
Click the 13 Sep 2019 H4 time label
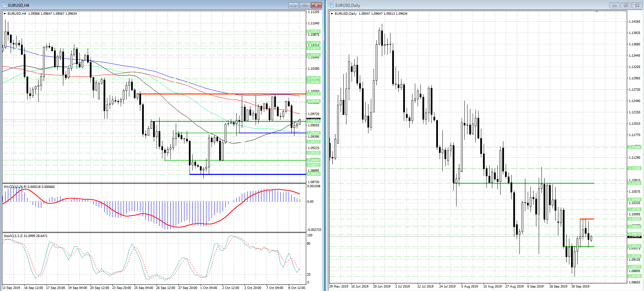point(11,288)
